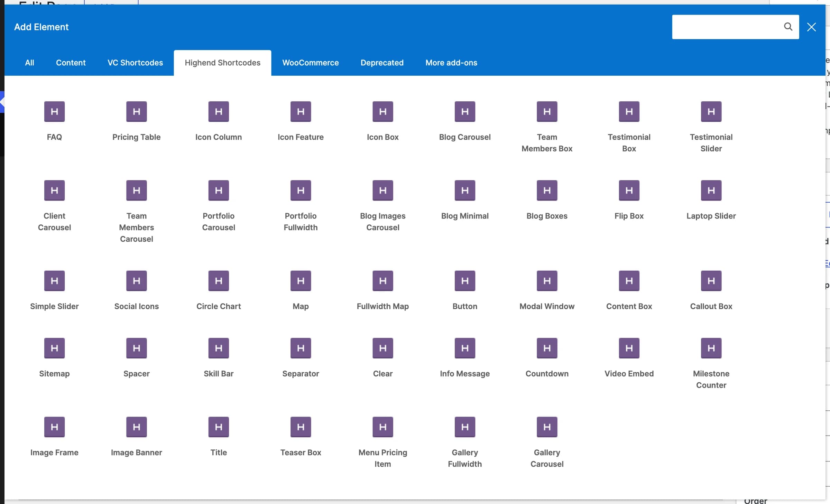The image size is (830, 504).
Task: Add a Blog Carousel element
Action: (465, 121)
